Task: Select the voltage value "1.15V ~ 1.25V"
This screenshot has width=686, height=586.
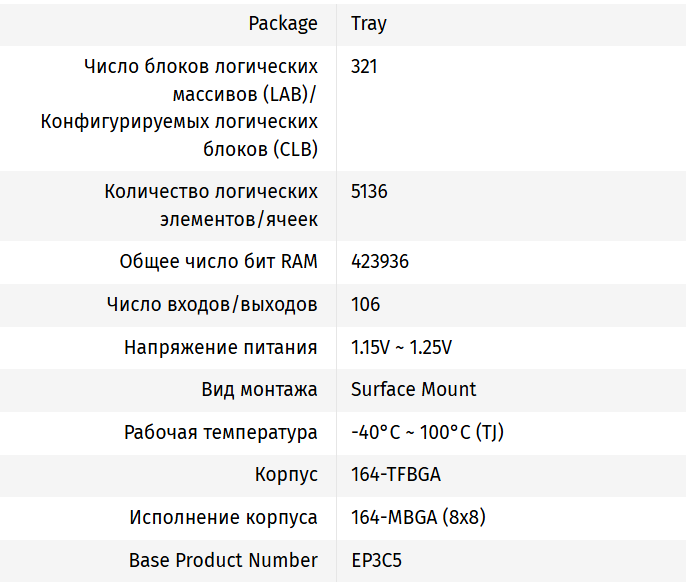Action: (402, 347)
